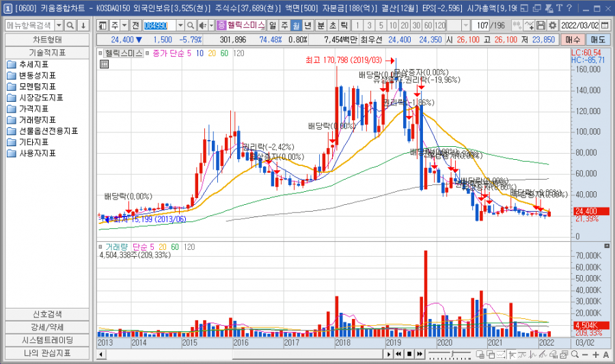Click the line chart tool icon
This screenshot has width=615, height=364.
tap(529, 25)
